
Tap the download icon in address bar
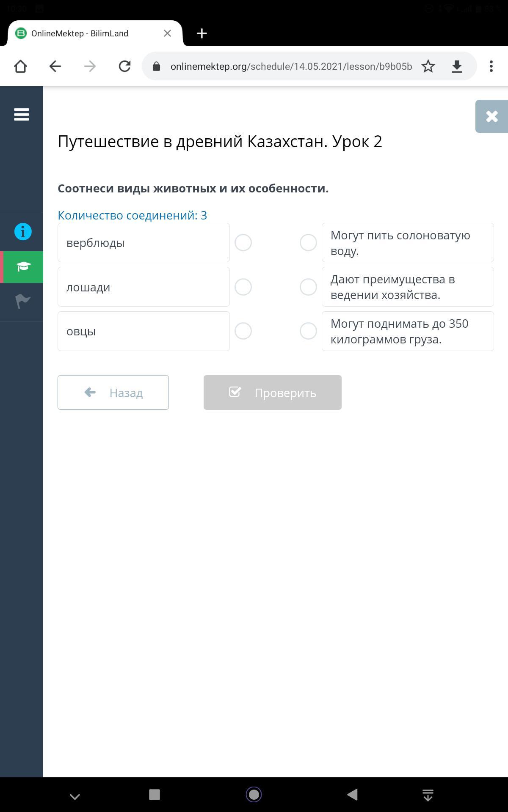coord(457,66)
